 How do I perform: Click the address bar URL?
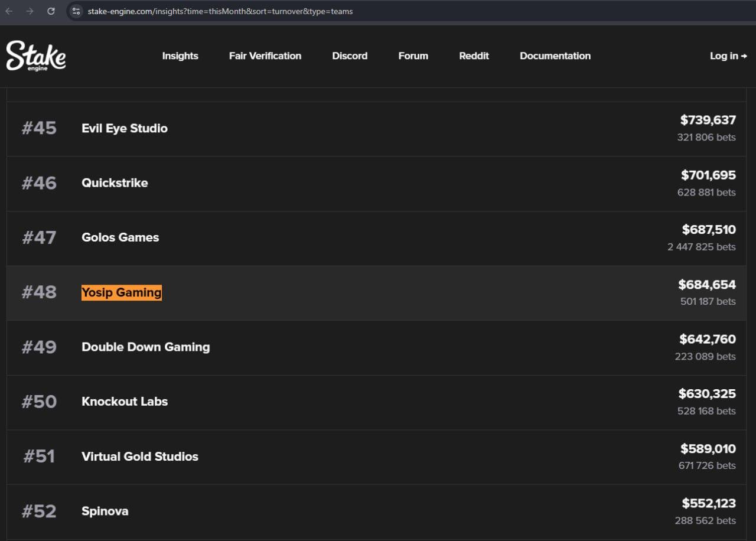point(220,11)
